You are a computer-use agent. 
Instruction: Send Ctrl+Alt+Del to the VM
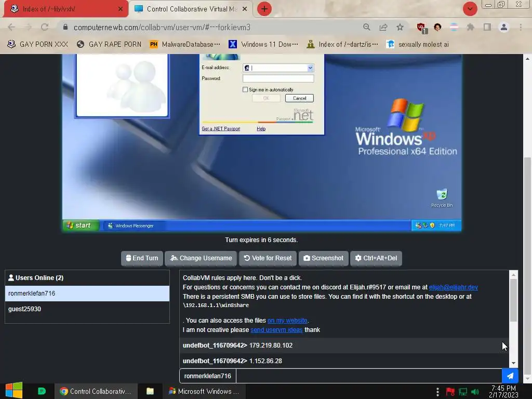pyautogui.click(x=376, y=258)
